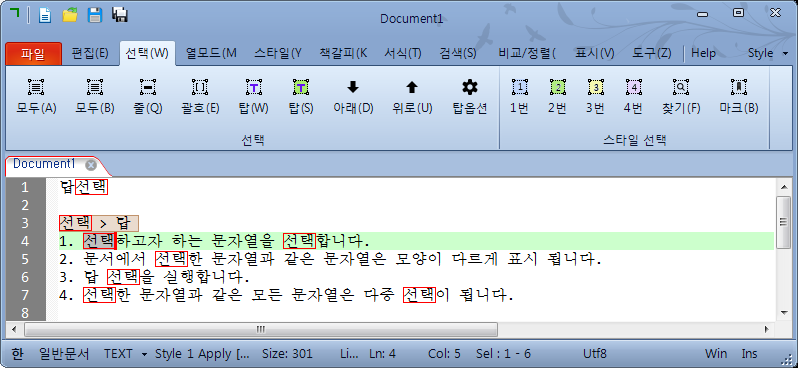Click line number 1 in the gutter
This screenshot has height=368, width=798.
click(x=25, y=188)
